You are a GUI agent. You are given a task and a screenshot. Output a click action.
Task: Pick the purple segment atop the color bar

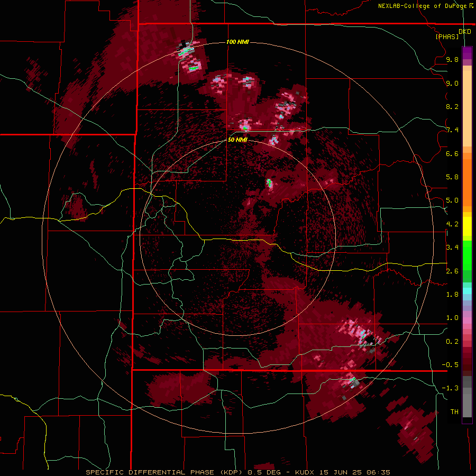tap(467, 53)
